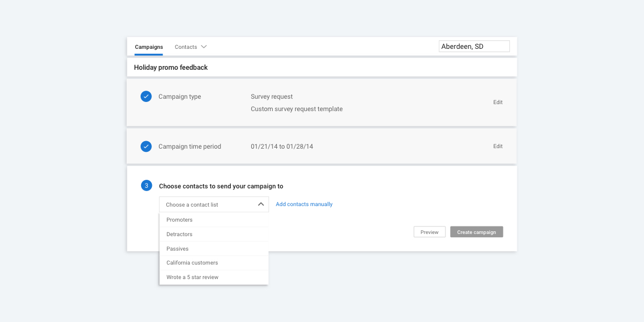Select Detractors from the contact list

tap(214, 234)
